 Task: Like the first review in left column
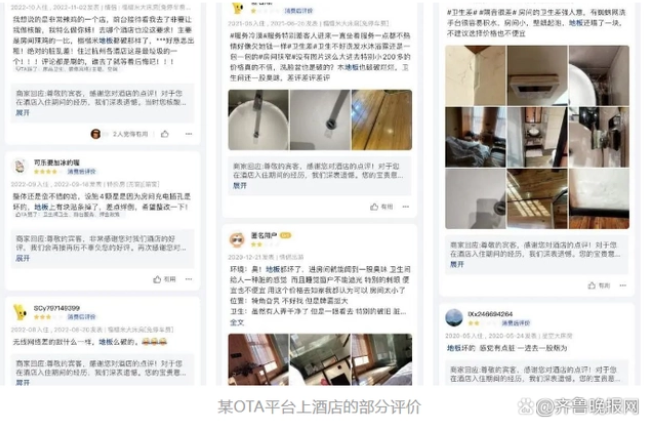165,134
